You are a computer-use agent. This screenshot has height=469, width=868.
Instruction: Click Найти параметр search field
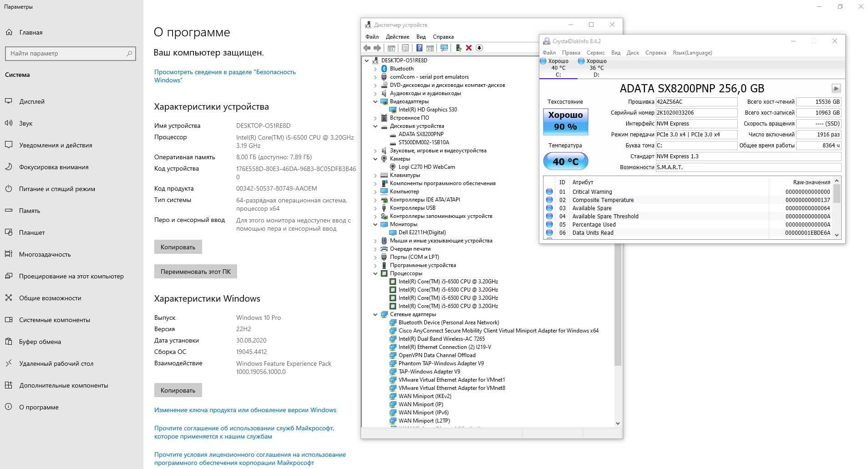[x=71, y=53]
